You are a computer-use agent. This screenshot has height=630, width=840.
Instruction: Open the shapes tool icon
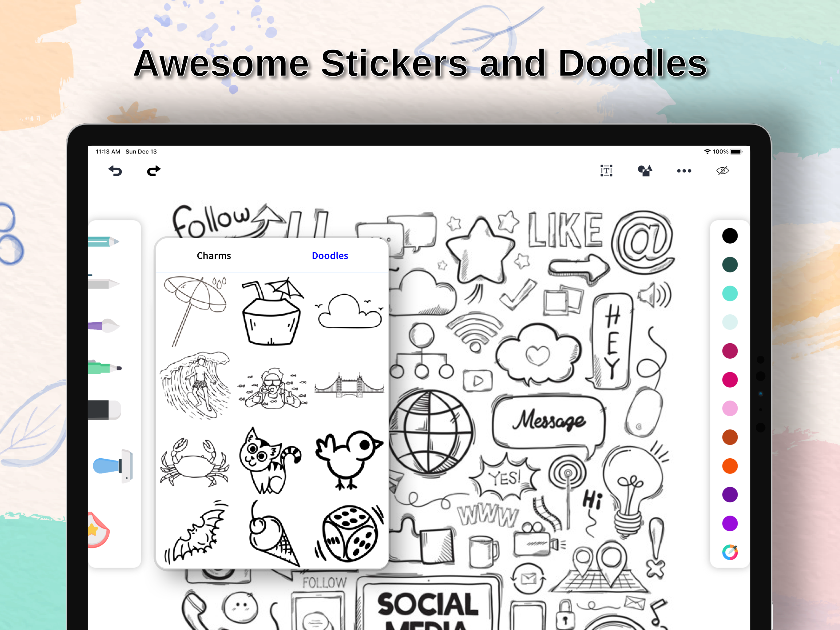coord(645,171)
